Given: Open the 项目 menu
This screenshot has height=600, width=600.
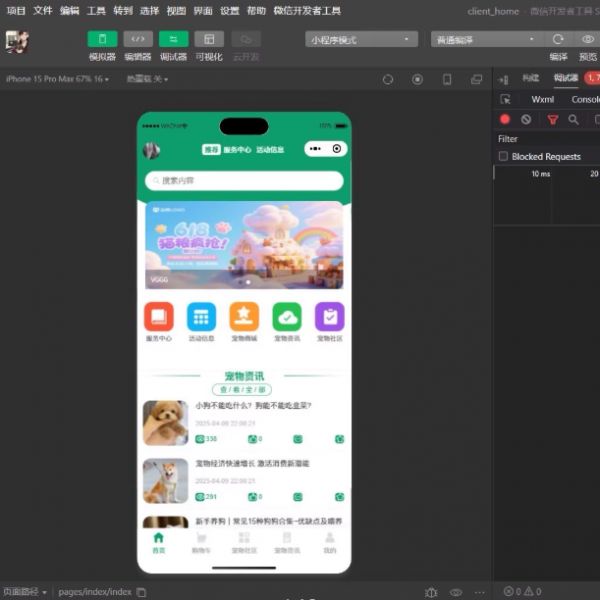Looking at the screenshot, I should click(x=16, y=11).
